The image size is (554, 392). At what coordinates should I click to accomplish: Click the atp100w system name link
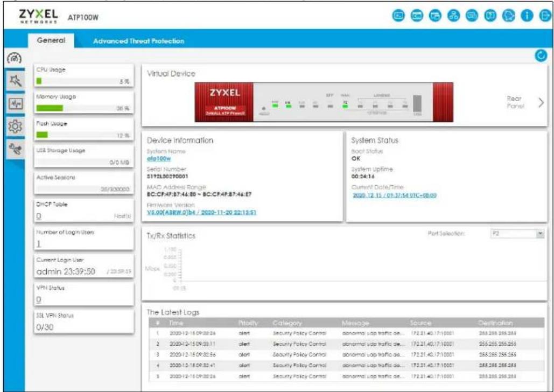click(159, 159)
